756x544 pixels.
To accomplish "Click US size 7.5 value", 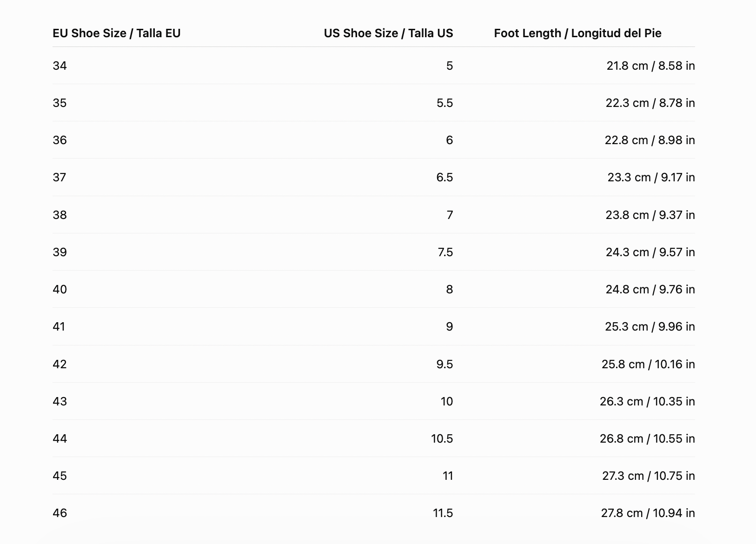I will click(445, 252).
